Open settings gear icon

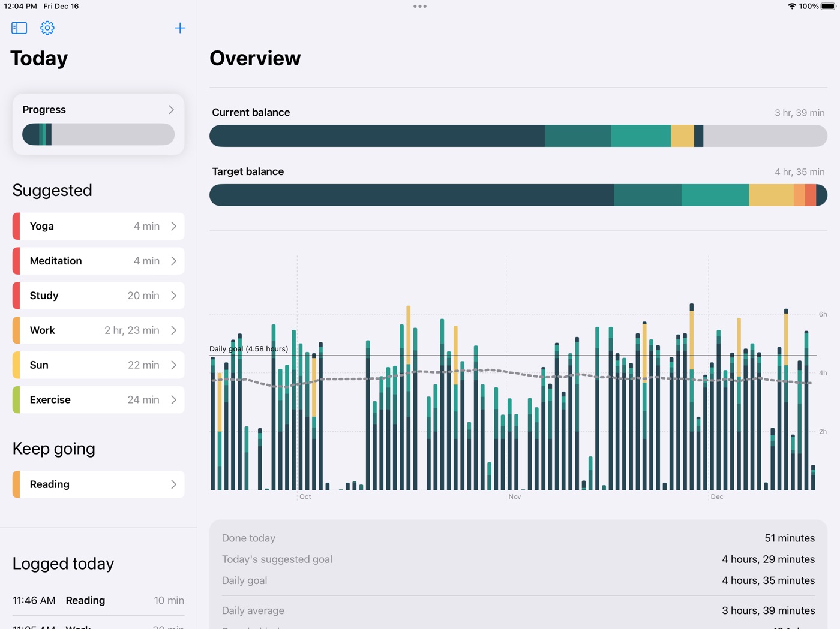tap(47, 28)
